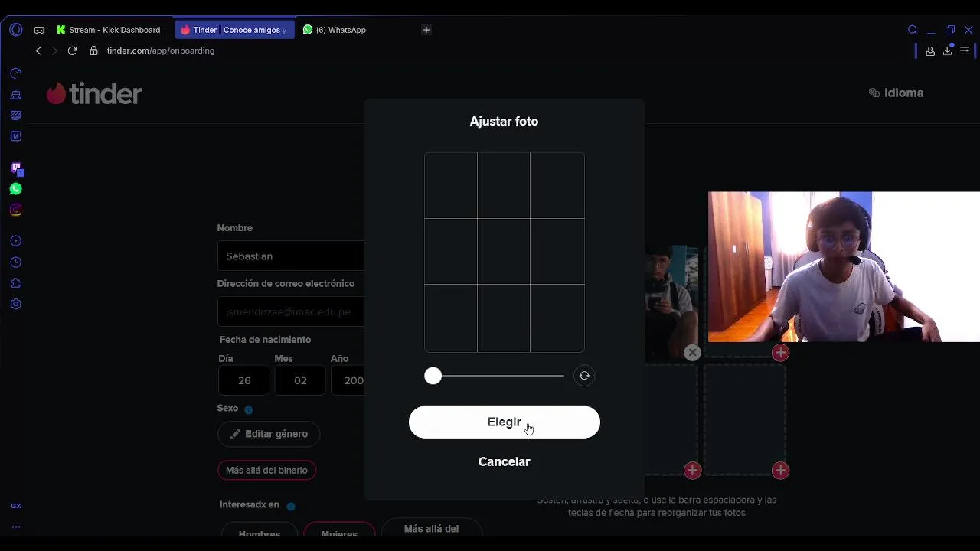Click info dot next to Interesadx en
The width and height of the screenshot is (980, 551).
click(x=291, y=506)
